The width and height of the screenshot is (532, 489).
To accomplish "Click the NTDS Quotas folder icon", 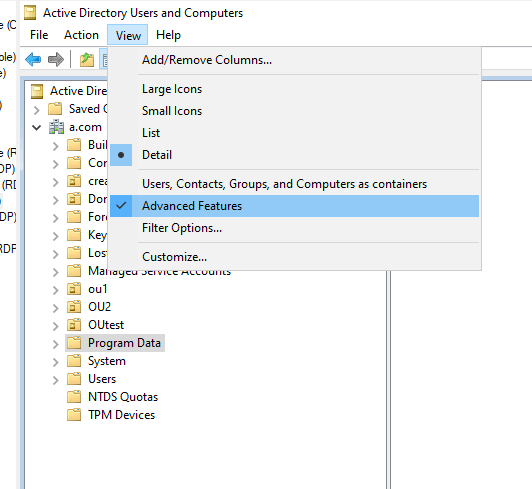I will pyautogui.click(x=74, y=397).
